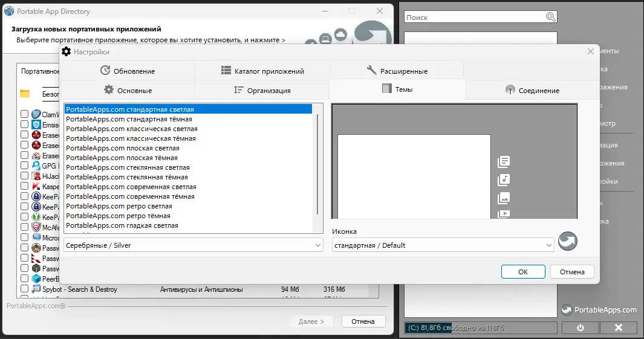
Task: Choose theme классическая светлая
Action: pos(188,129)
